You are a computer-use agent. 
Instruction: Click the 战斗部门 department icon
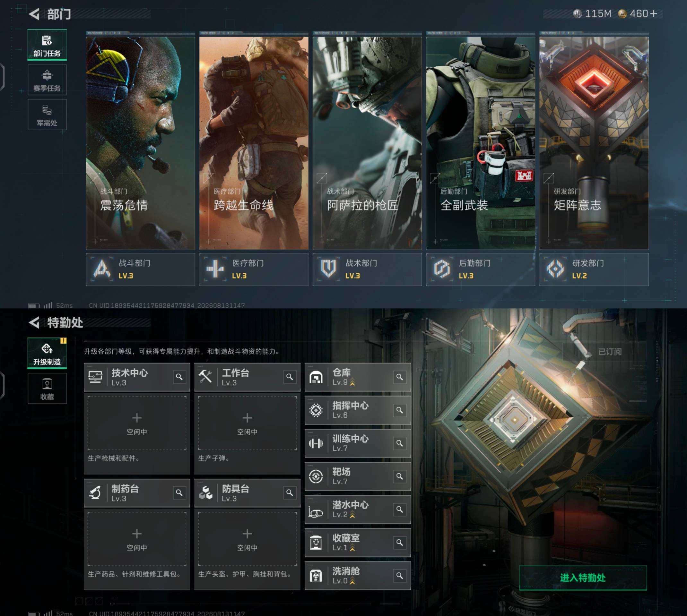[102, 269]
